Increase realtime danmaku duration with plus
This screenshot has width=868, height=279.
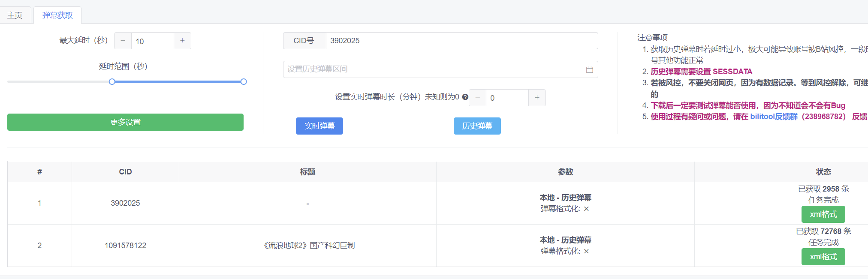coord(537,98)
